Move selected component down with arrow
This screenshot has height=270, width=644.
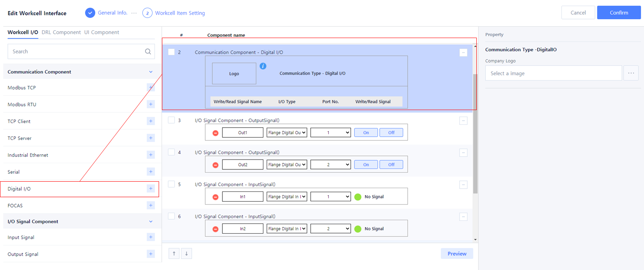(186, 254)
